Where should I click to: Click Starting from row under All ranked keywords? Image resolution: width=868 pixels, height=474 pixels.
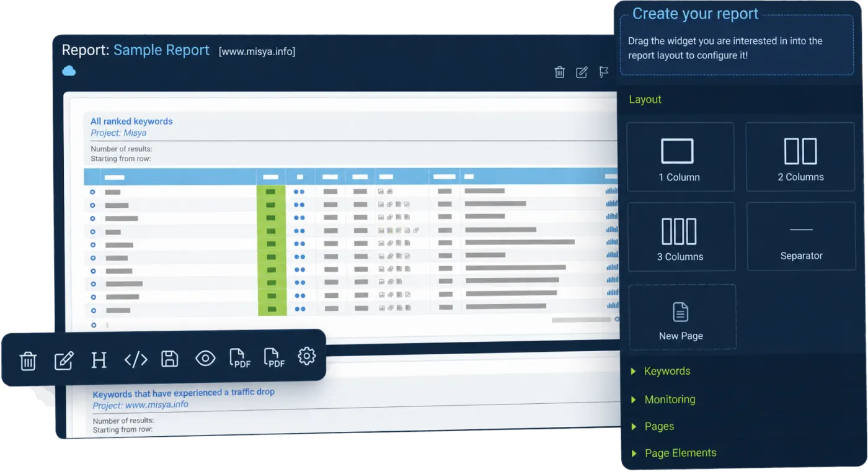(x=121, y=159)
